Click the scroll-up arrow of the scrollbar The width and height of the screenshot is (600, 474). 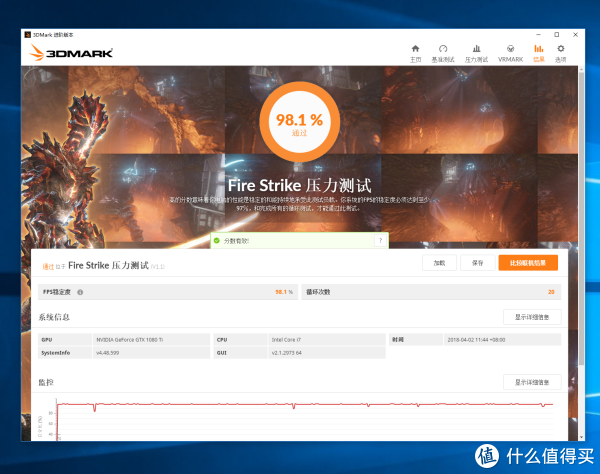tap(582, 70)
